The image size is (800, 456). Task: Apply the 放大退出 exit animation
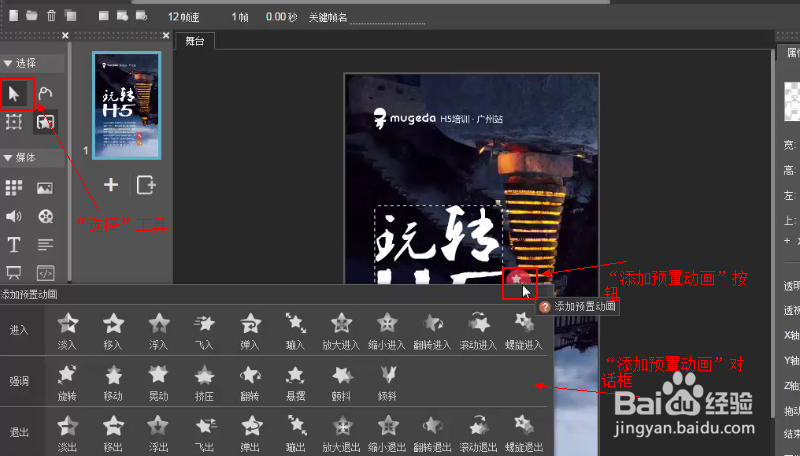341,434
